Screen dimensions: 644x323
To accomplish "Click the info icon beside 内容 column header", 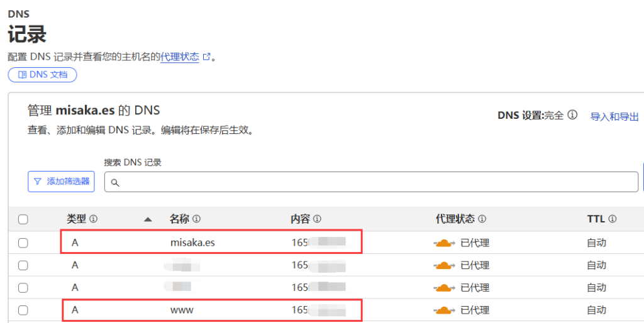I will (x=317, y=219).
